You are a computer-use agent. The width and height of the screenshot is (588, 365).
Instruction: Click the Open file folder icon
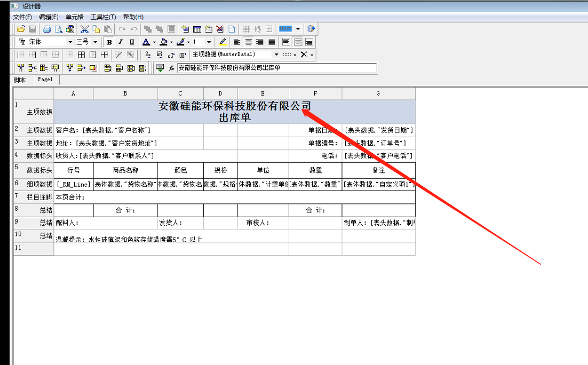click(21, 29)
